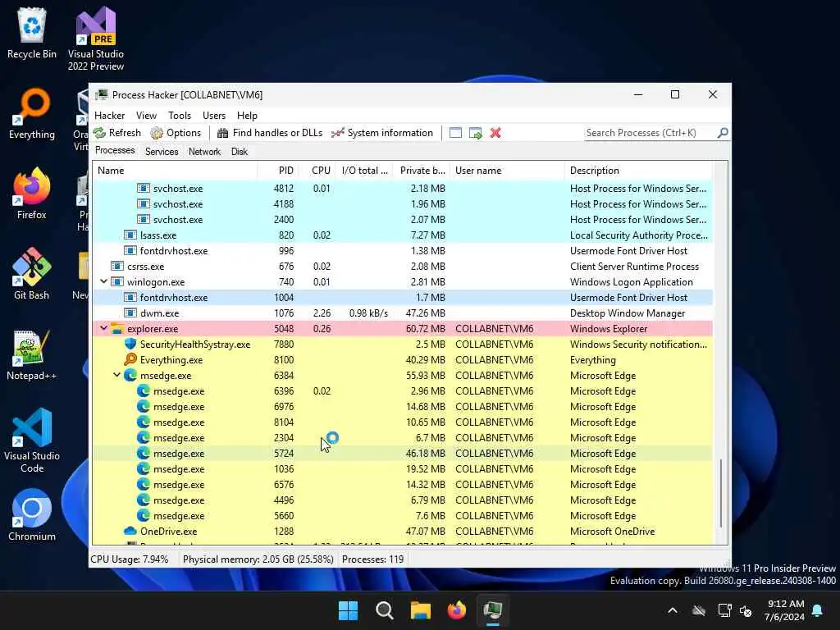
Task: Sort by the I/O total column header
Action: click(x=365, y=171)
